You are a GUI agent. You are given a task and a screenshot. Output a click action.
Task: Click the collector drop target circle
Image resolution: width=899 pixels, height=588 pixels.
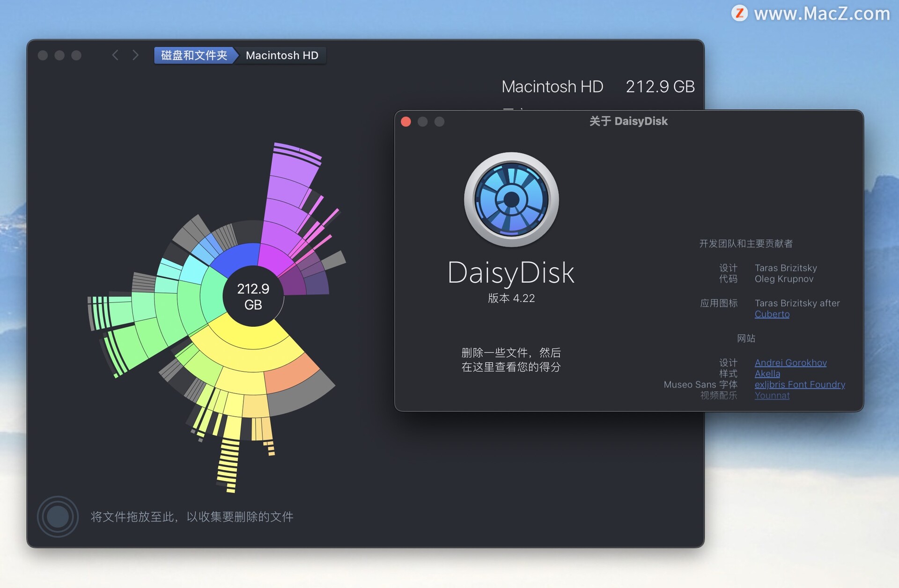[58, 516]
